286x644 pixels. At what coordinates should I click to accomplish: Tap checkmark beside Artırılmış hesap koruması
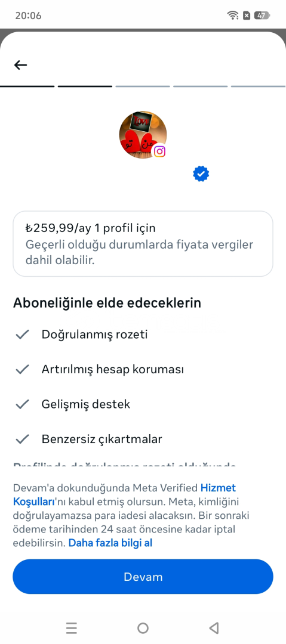[22, 369]
